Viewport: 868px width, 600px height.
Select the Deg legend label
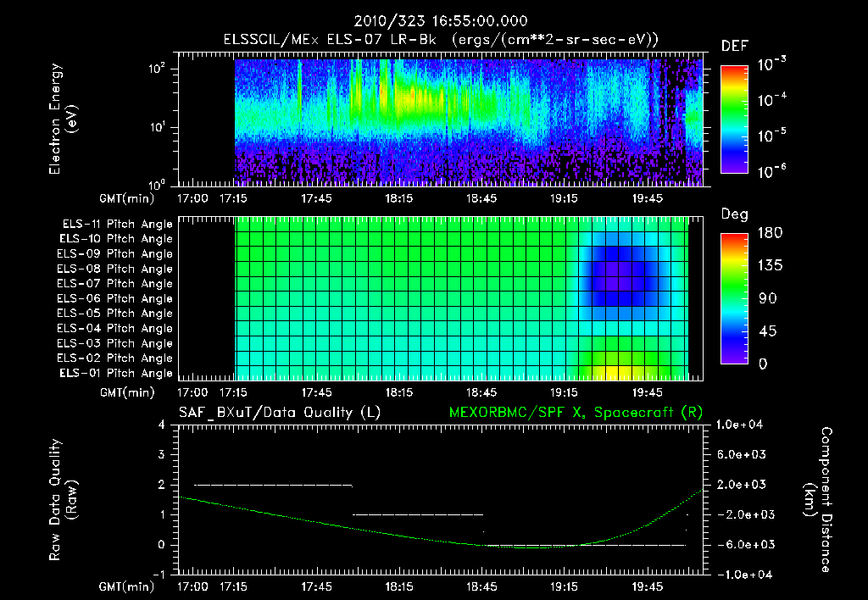(x=735, y=214)
